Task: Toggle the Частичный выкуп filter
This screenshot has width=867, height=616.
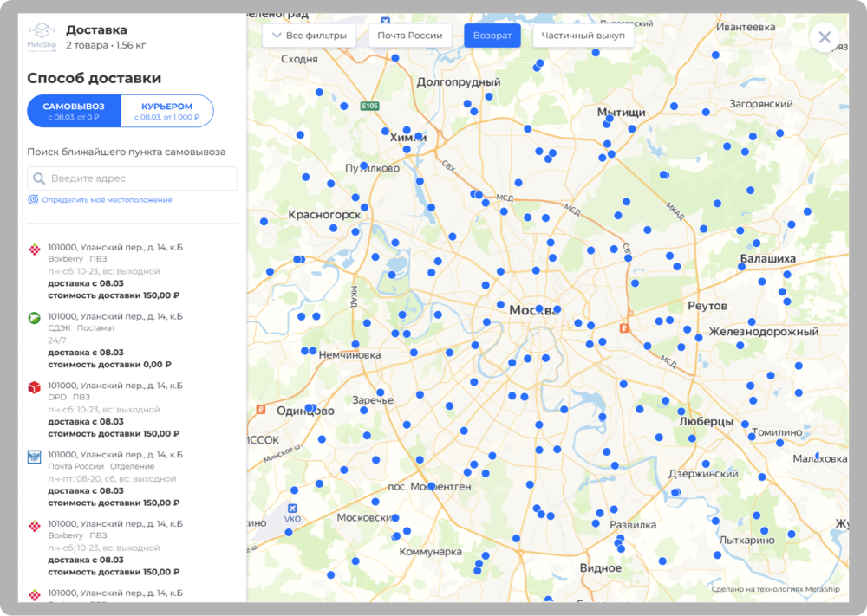Action: pos(583,36)
